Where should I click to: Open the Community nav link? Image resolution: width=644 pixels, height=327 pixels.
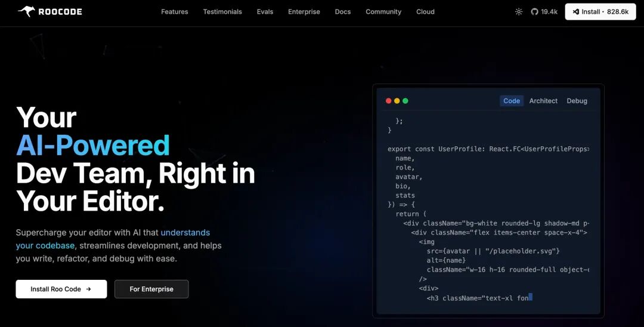(x=383, y=12)
